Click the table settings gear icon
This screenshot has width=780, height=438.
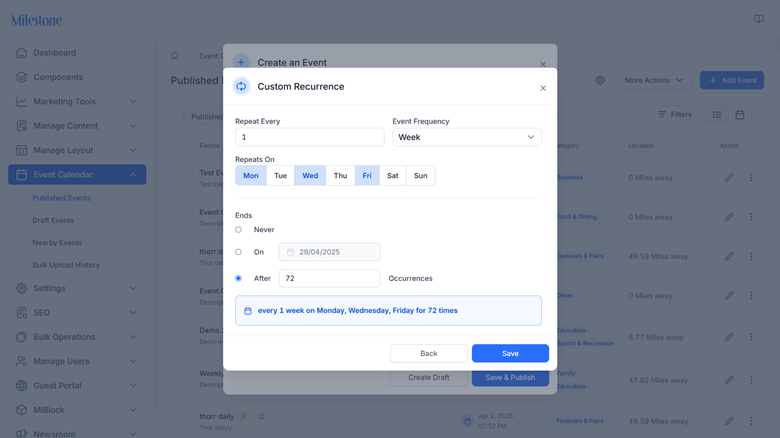point(600,80)
